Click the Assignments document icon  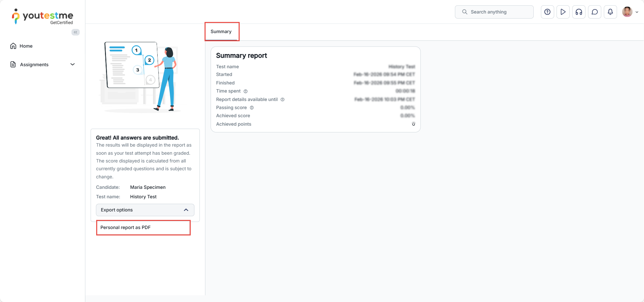click(13, 65)
